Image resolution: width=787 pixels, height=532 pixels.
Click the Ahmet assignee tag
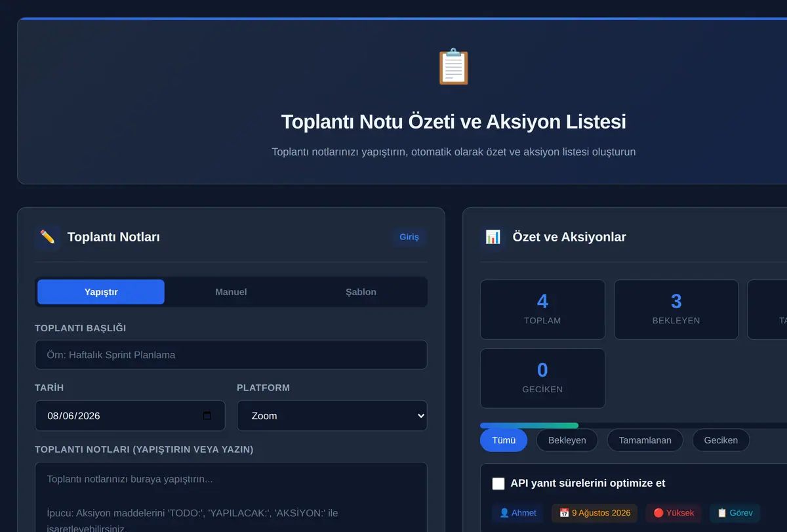pos(517,513)
